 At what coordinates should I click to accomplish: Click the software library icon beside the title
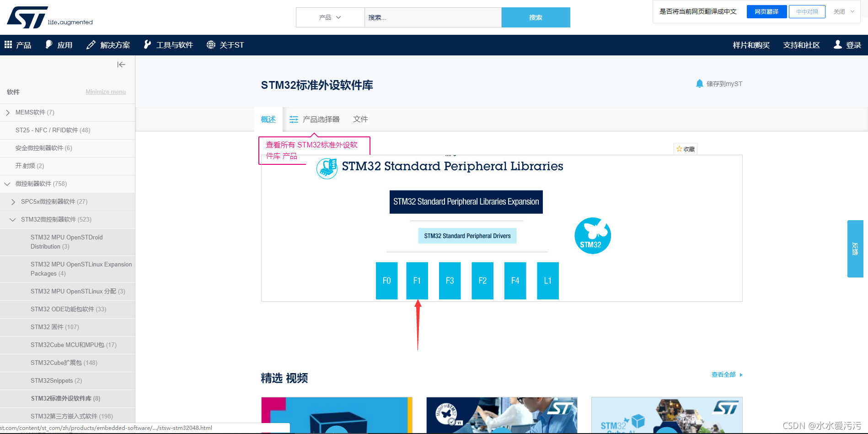point(327,168)
